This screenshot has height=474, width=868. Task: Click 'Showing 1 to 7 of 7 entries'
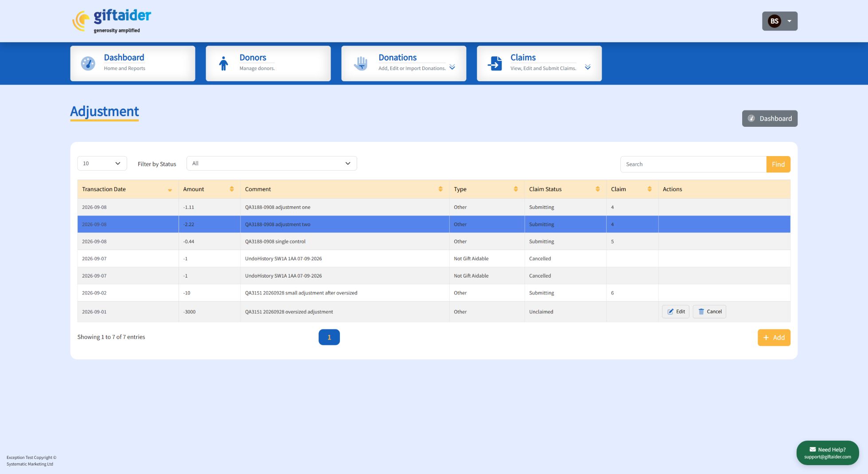[x=111, y=337]
